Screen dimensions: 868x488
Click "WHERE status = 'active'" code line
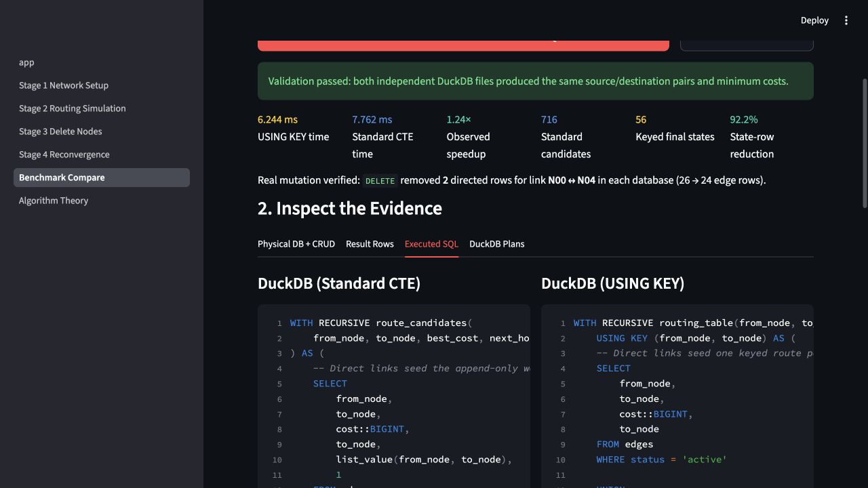[x=662, y=460]
